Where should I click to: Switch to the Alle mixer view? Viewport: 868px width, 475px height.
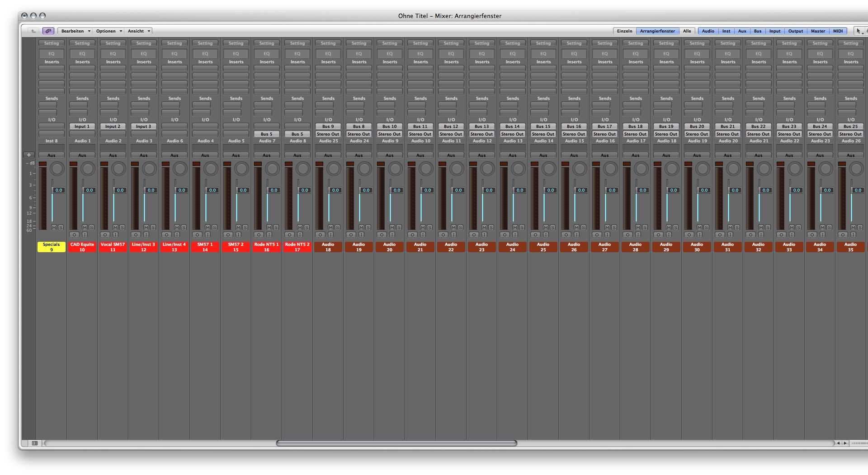(687, 31)
